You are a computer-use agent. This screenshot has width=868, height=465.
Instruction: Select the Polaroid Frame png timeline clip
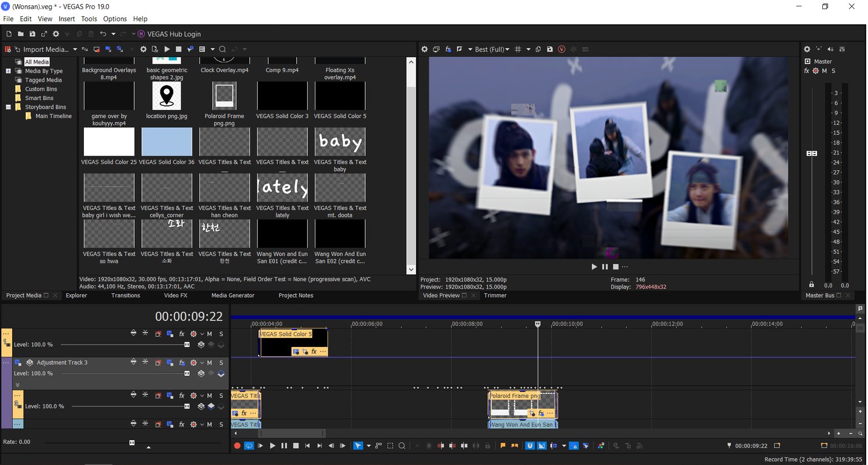pos(523,404)
